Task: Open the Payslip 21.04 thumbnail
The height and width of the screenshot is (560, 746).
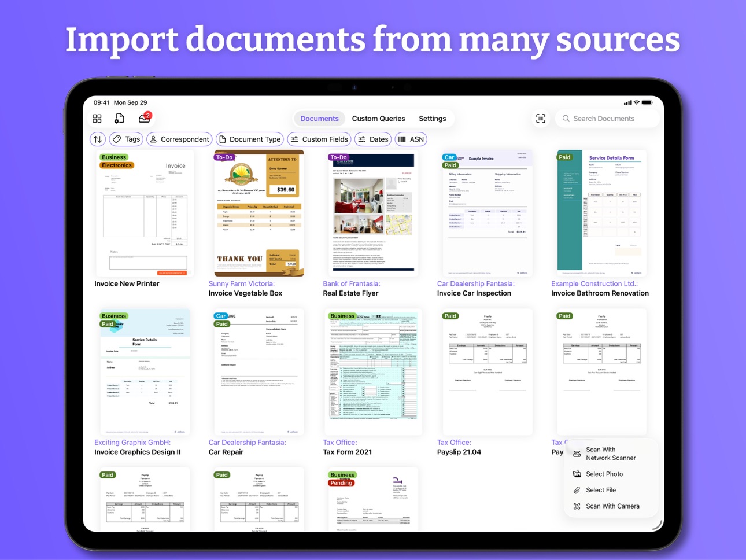Action: [488, 372]
